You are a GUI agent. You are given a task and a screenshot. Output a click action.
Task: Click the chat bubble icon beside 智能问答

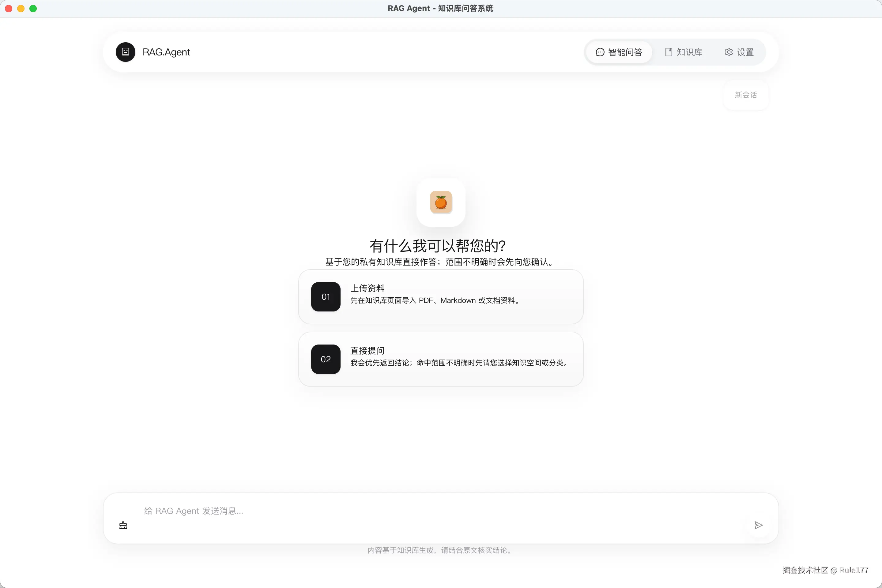pyautogui.click(x=600, y=52)
